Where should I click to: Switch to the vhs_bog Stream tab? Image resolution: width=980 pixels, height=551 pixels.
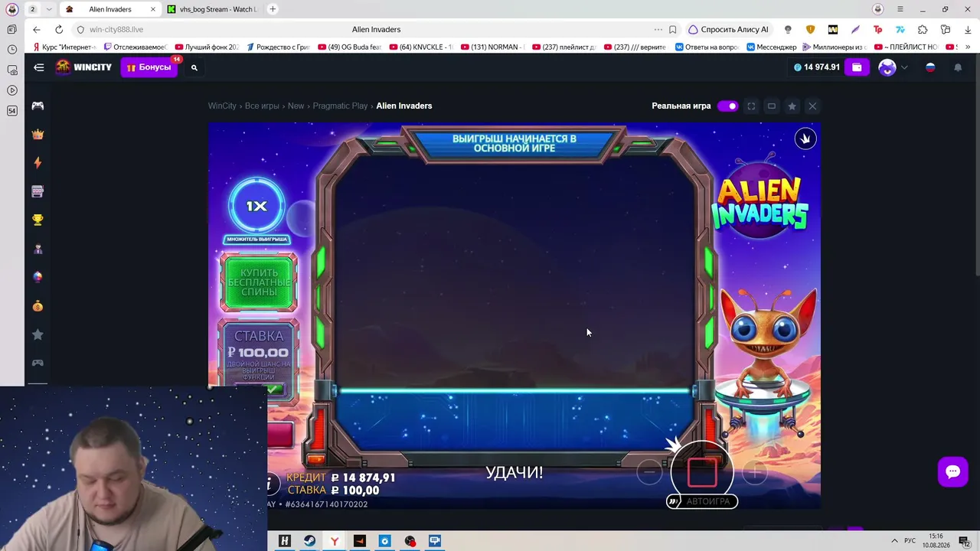pos(212,9)
